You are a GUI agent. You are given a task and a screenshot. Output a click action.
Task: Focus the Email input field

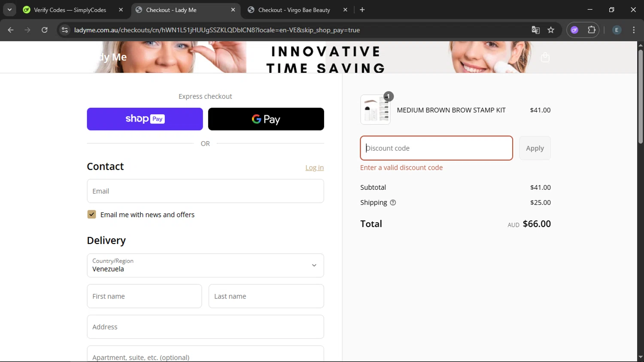205,191
